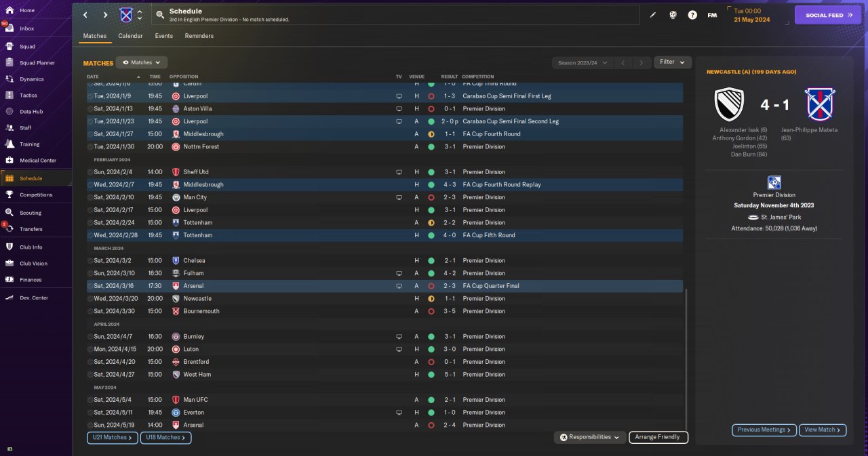Open the Matches view dropdown
Viewport: 868px width, 456px height.
(142, 62)
